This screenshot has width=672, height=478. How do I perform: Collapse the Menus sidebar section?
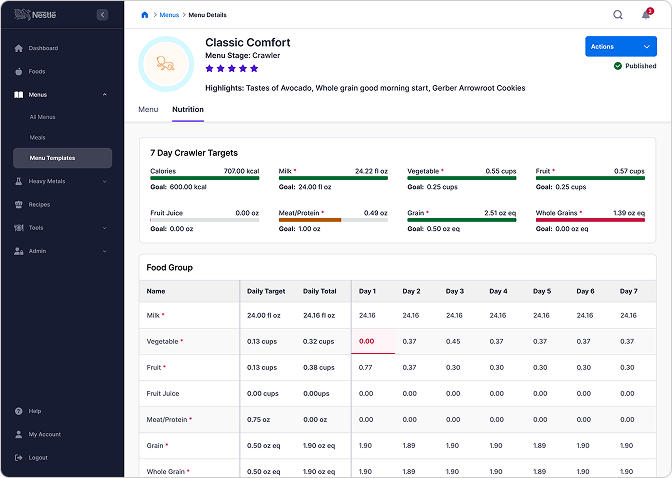104,95
